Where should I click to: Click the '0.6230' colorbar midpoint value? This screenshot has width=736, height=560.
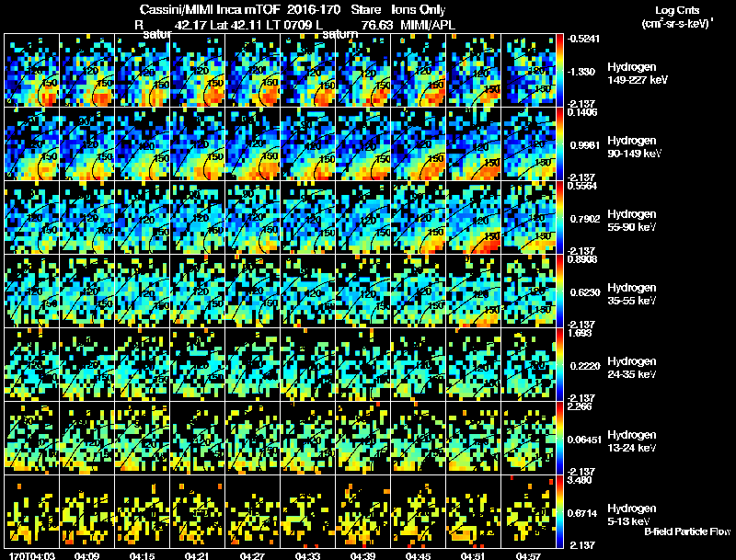pos(585,292)
